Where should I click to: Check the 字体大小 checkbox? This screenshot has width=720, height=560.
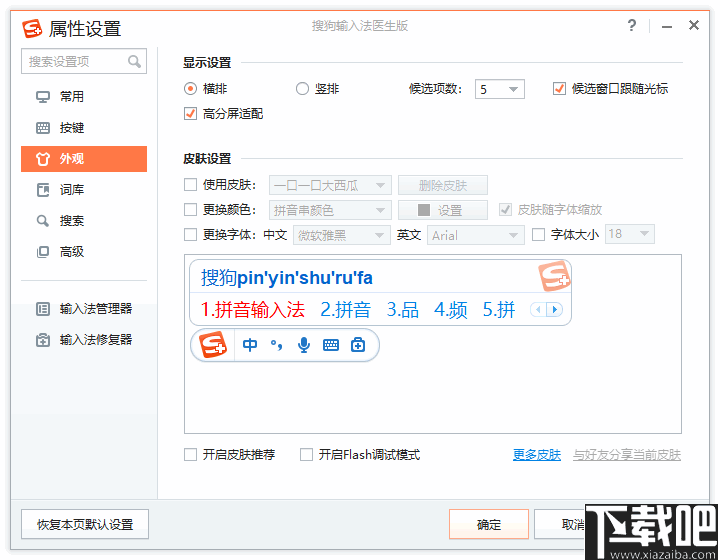(x=538, y=235)
